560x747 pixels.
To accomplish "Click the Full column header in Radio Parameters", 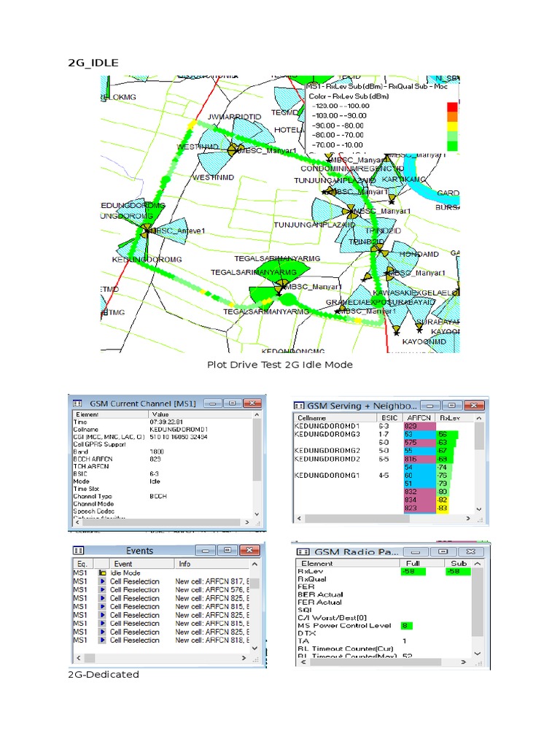I will coord(413,564).
